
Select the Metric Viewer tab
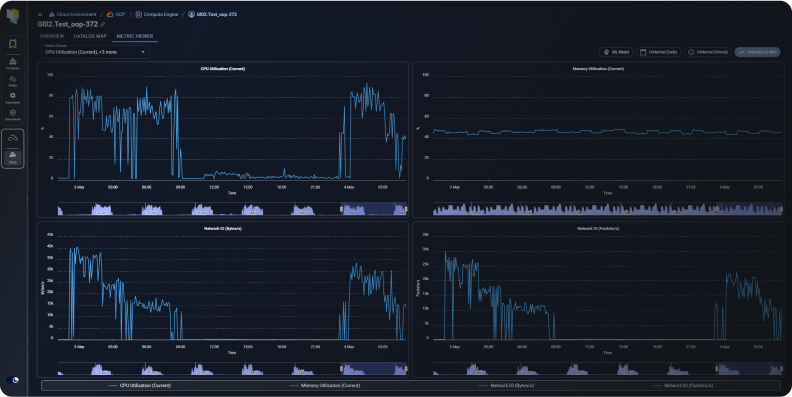(135, 36)
